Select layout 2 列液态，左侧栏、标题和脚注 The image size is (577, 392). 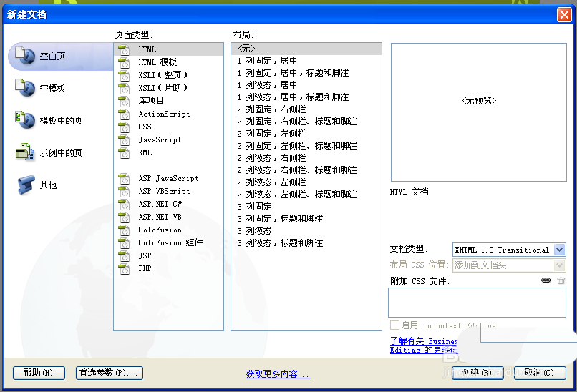pos(306,194)
